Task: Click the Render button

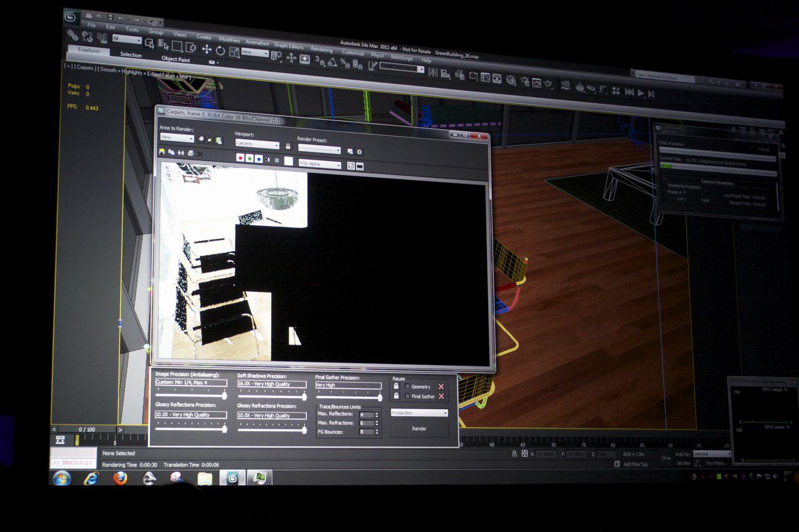Action: click(x=419, y=428)
